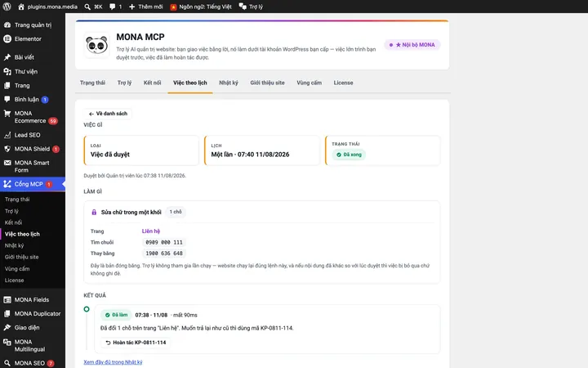Click the Bình luận comment icon

pyautogui.click(x=7, y=99)
